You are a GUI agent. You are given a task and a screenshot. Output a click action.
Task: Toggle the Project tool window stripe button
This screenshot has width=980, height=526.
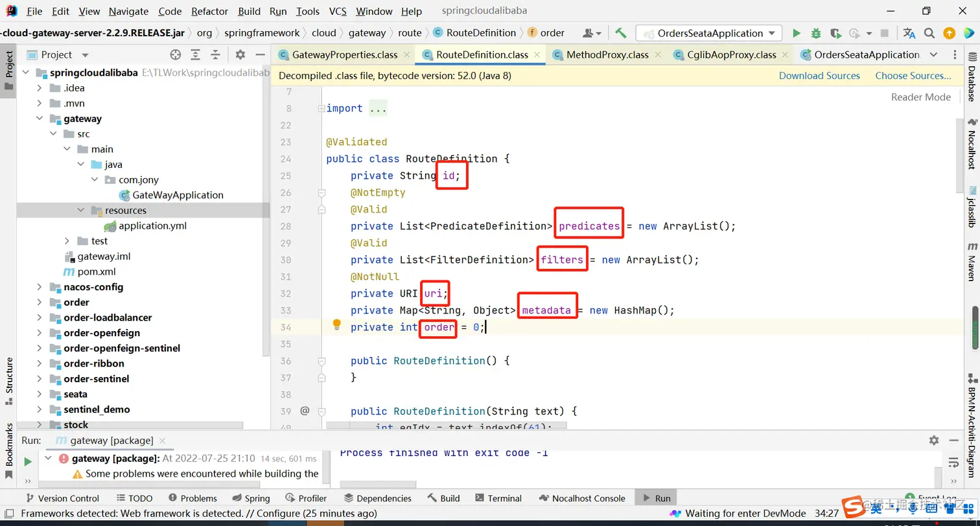coord(9,71)
